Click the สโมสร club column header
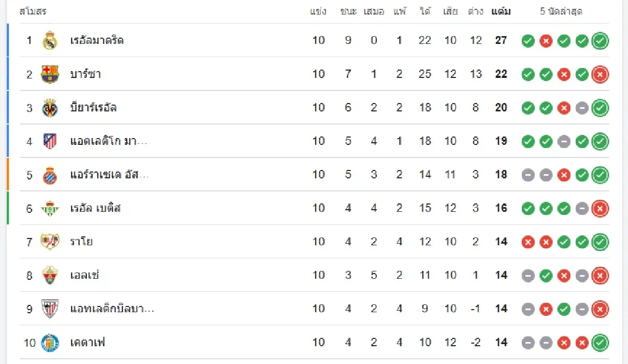628x364 pixels. (x=32, y=11)
